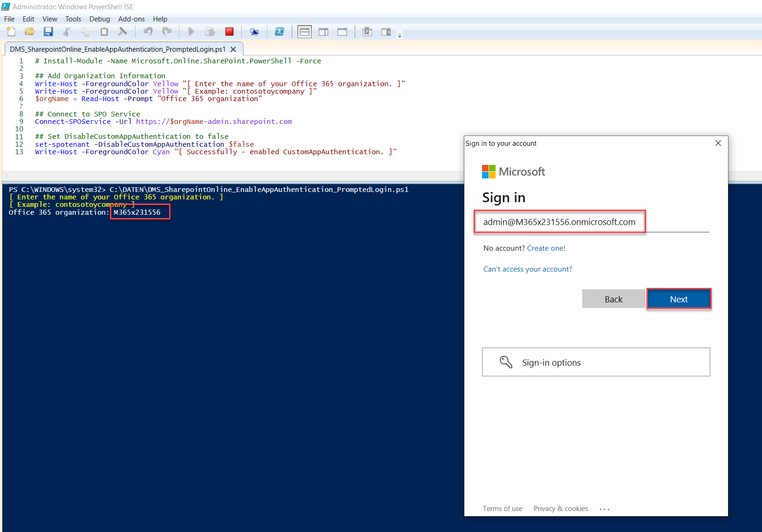Expand the three-dots menu in sign-in footer
The height and width of the screenshot is (532, 762).
(x=605, y=509)
